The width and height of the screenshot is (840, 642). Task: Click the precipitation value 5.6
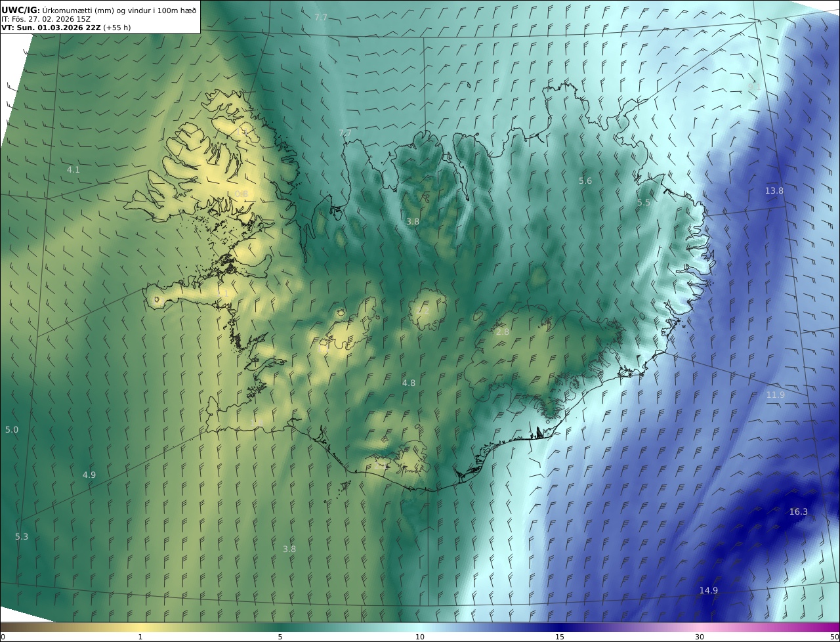(x=585, y=181)
